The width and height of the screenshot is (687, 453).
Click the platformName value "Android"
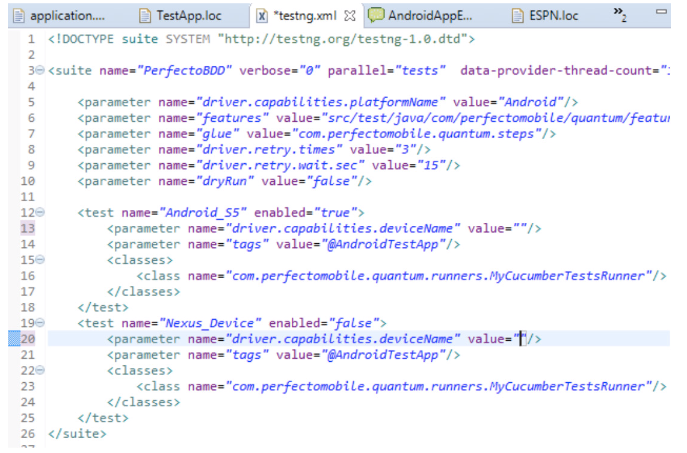(x=531, y=102)
